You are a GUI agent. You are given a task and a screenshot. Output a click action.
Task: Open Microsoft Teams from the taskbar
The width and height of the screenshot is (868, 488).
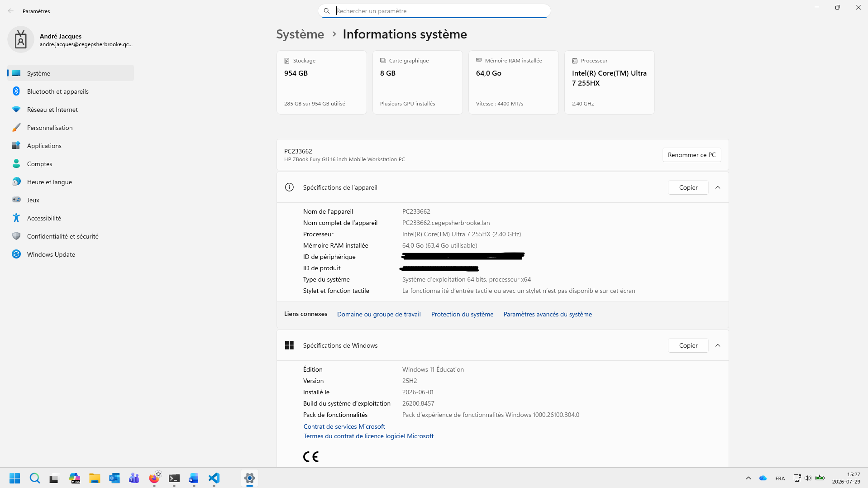click(x=134, y=478)
